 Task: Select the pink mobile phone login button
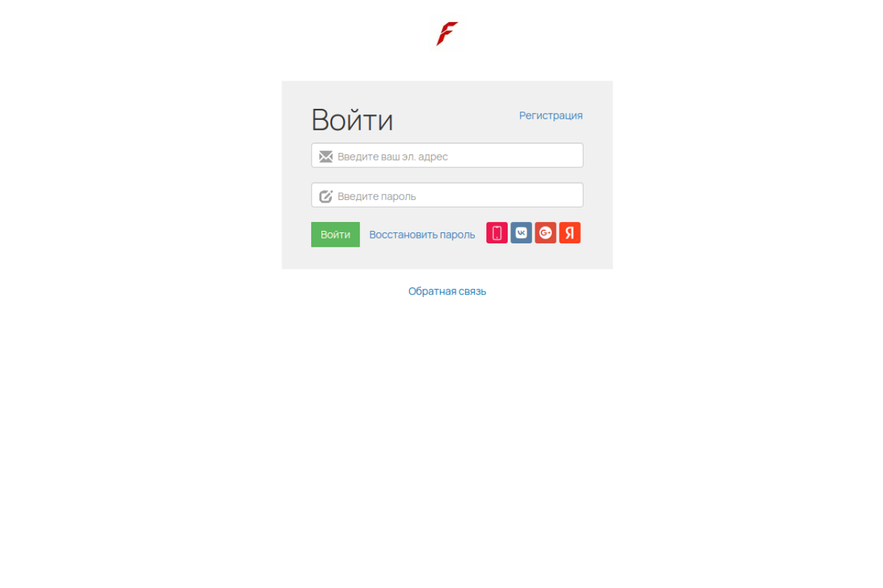tap(497, 233)
